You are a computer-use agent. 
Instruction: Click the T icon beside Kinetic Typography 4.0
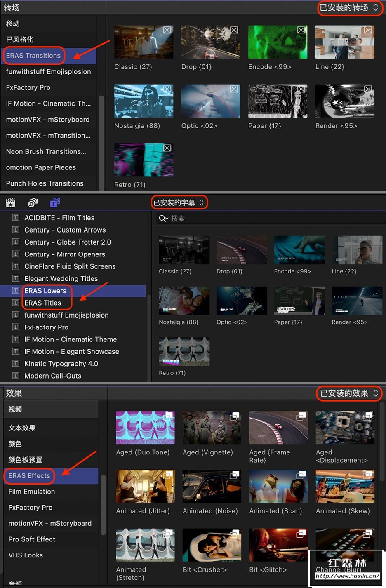coord(16,363)
